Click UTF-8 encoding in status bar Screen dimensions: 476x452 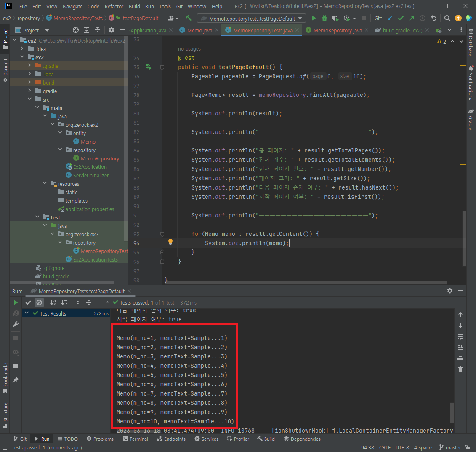(x=402, y=448)
